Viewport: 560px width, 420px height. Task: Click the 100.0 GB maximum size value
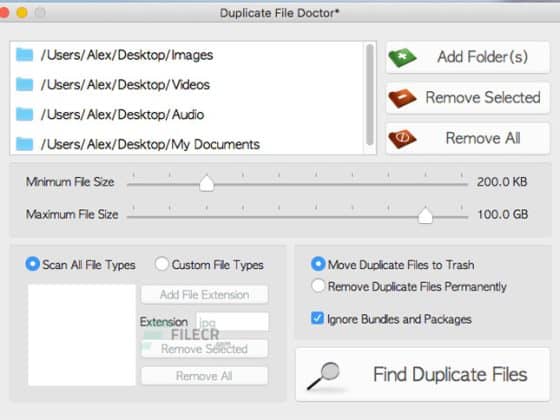(503, 215)
